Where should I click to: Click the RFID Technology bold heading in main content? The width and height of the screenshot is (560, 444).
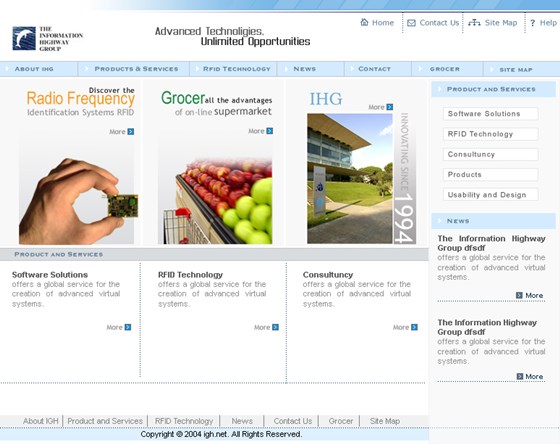pos(190,275)
